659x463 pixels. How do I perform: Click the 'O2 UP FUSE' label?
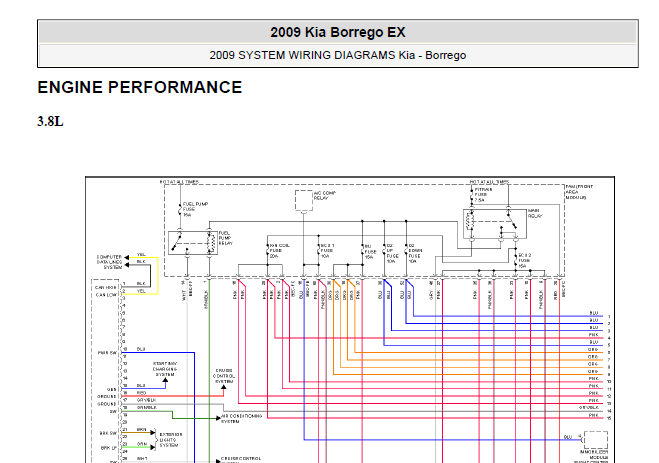pos(392,253)
